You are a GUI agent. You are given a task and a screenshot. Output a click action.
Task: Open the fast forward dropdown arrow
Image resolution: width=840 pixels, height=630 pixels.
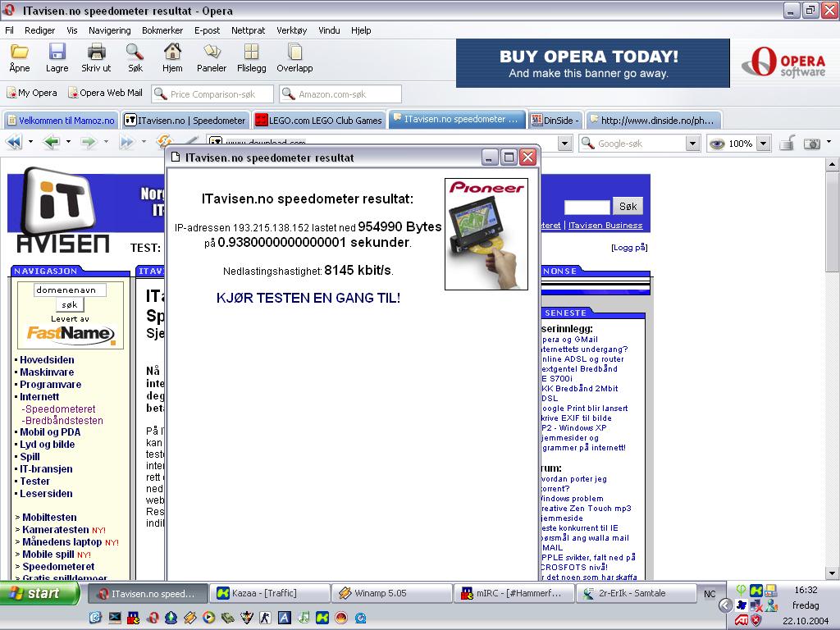point(144,142)
